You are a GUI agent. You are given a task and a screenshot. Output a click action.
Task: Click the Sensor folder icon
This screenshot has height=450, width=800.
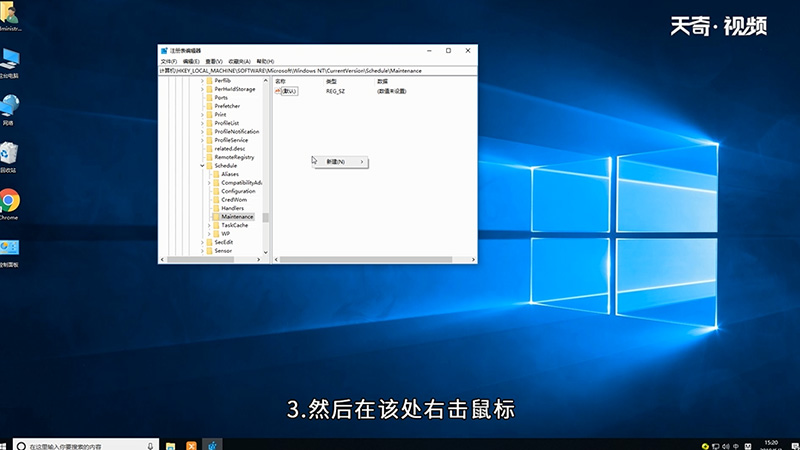tap(209, 251)
